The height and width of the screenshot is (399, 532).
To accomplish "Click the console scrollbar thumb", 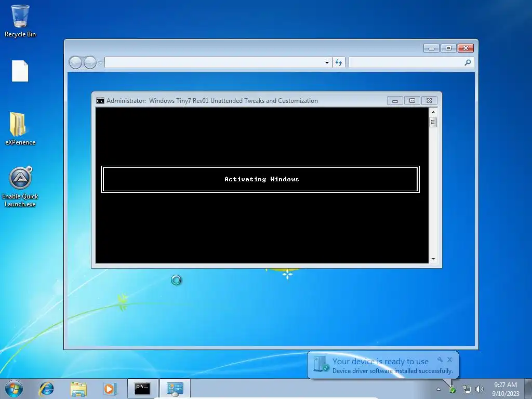I will coord(433,122).
